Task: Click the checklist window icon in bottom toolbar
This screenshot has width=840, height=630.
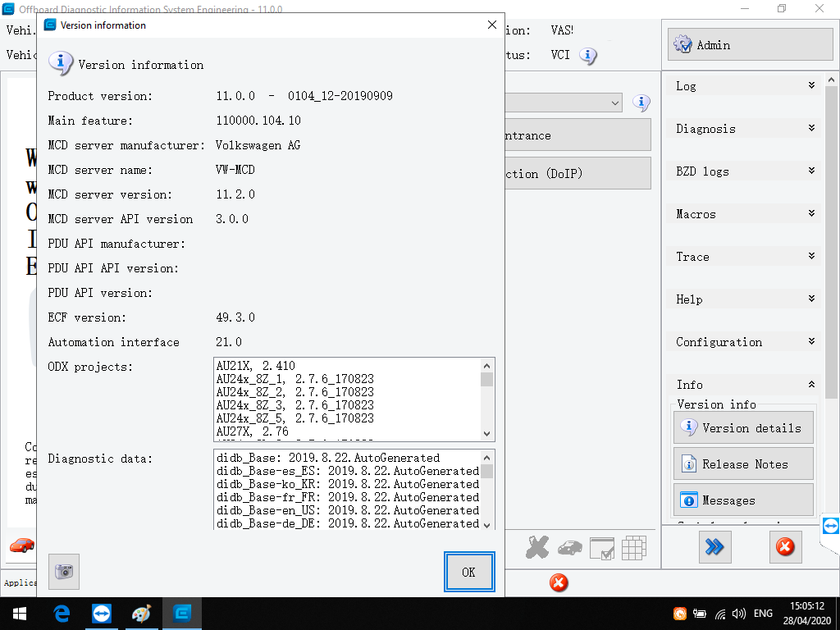Action: [602, 549]
